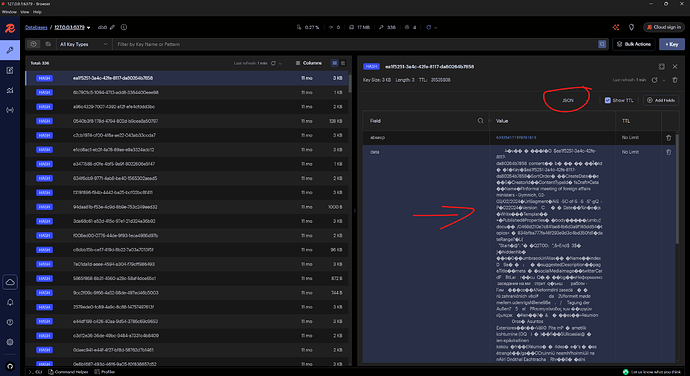Screen dimensions: 690x376
Task: Click the database info icon
Action: point(124,27)
